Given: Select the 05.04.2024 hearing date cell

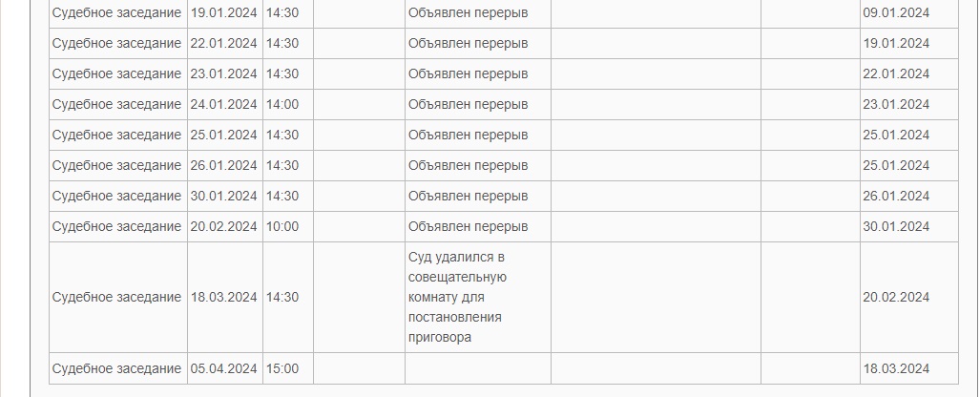Looking at the screenshot, I should pos(224,369).
